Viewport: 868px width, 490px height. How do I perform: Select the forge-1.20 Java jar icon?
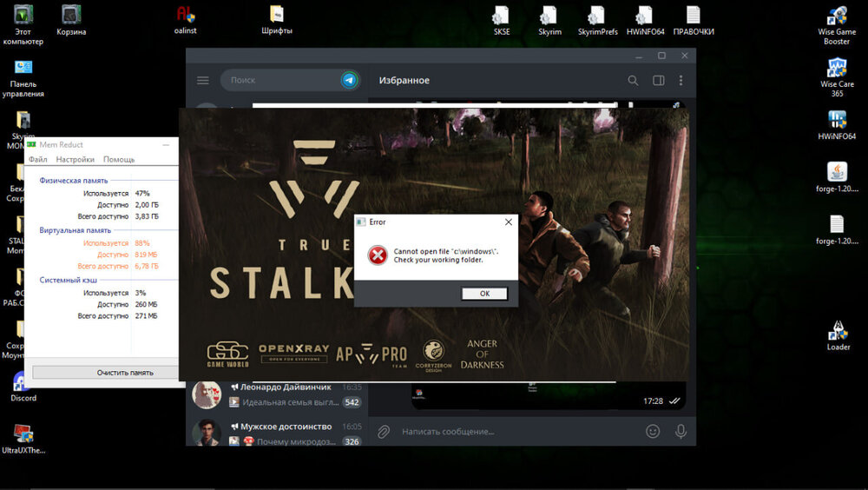[837, 177]
